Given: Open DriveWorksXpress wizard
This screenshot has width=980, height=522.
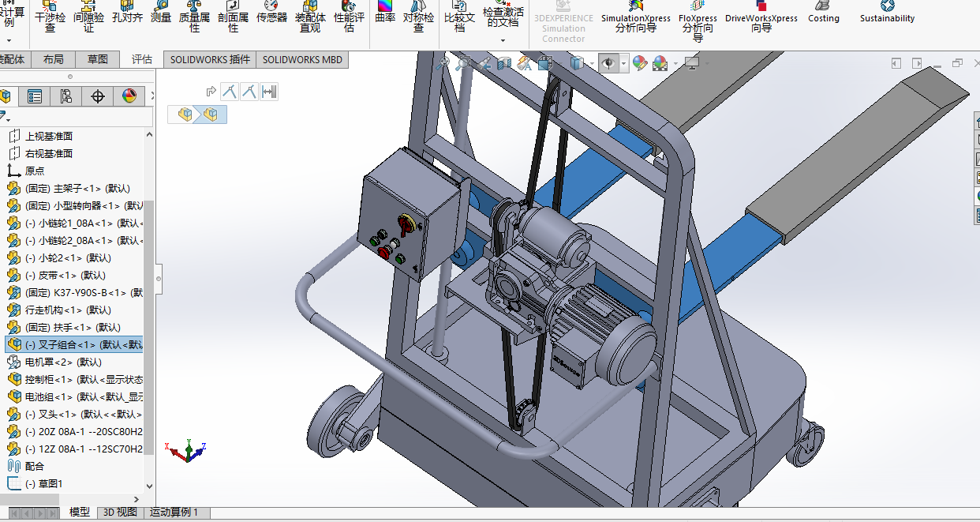Looking at the screenshot, I should click(x=761, y=17).
